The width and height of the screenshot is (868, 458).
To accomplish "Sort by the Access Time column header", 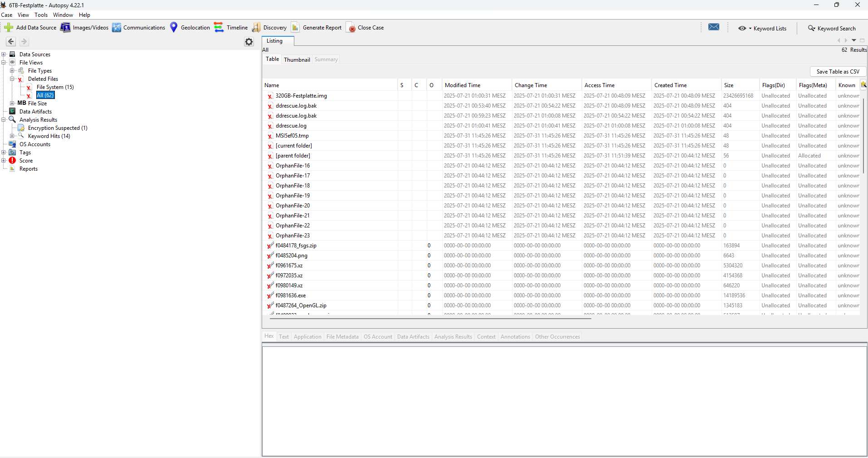I will pyautogui.click(x=617, y=85).
